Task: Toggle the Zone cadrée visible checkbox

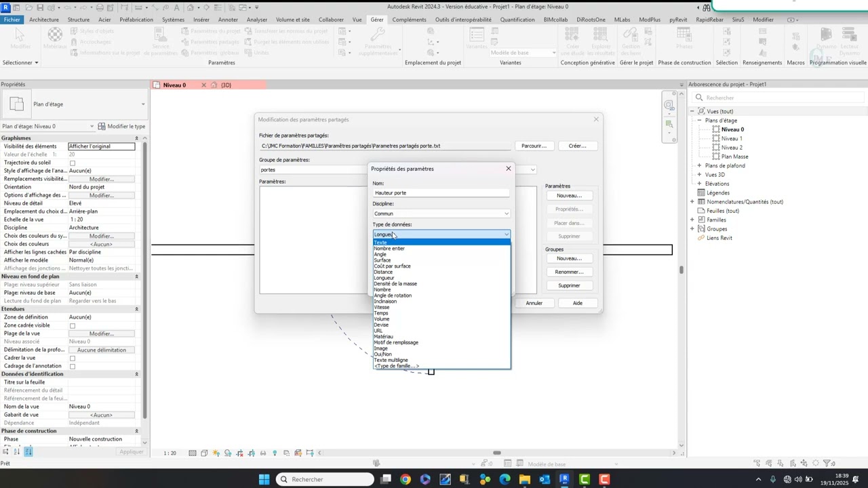Action: pos(73,325)
